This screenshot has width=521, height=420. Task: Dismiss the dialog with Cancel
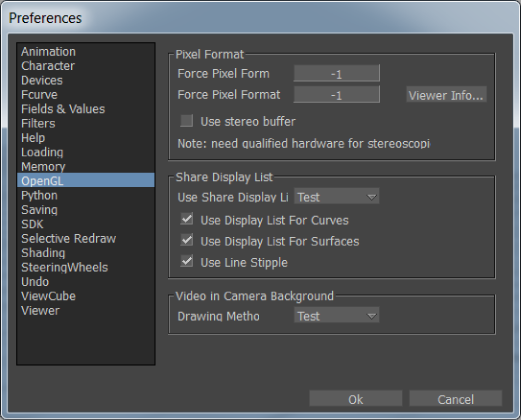pos(455,399)
